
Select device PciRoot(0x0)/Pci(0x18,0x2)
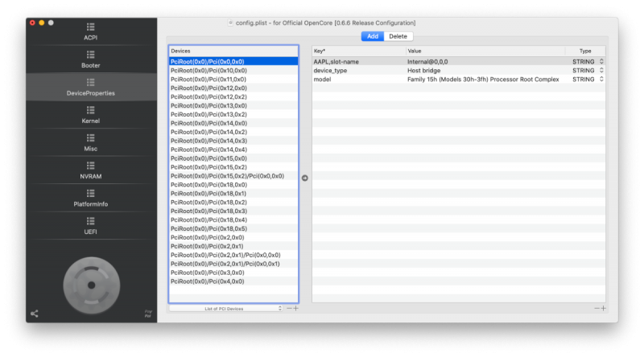click(x=233, y=203)
